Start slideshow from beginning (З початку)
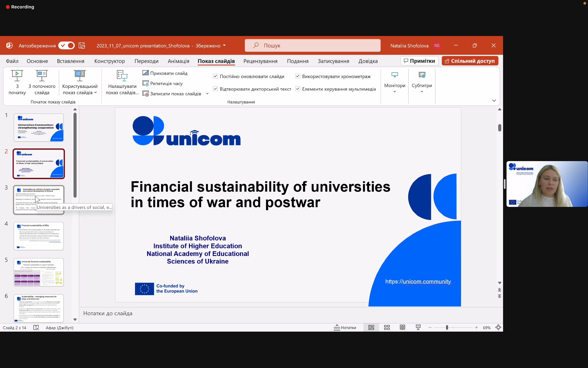 point(17,83)
